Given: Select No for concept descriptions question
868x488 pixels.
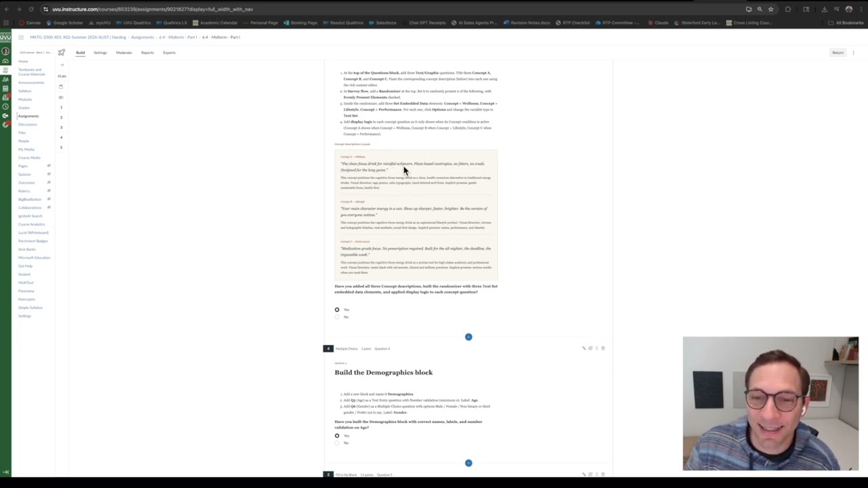Looking at the screenshot, I should coord(337,317).
